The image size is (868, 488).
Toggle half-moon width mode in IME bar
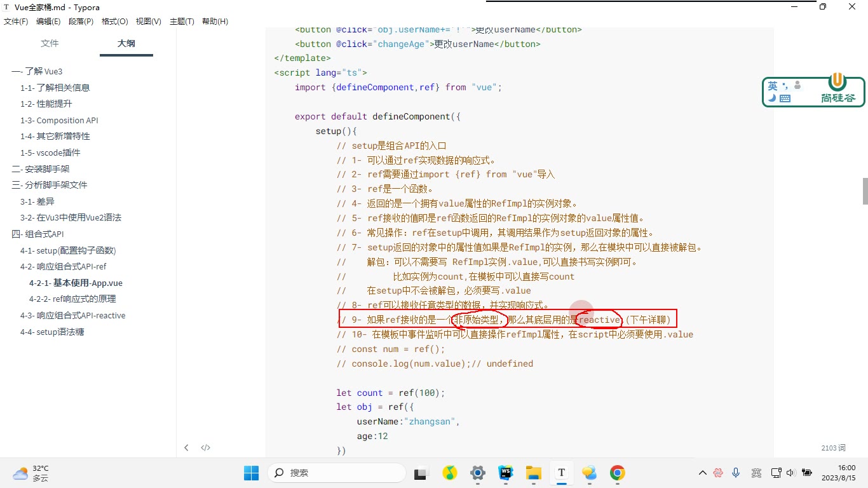click(772, 98)
